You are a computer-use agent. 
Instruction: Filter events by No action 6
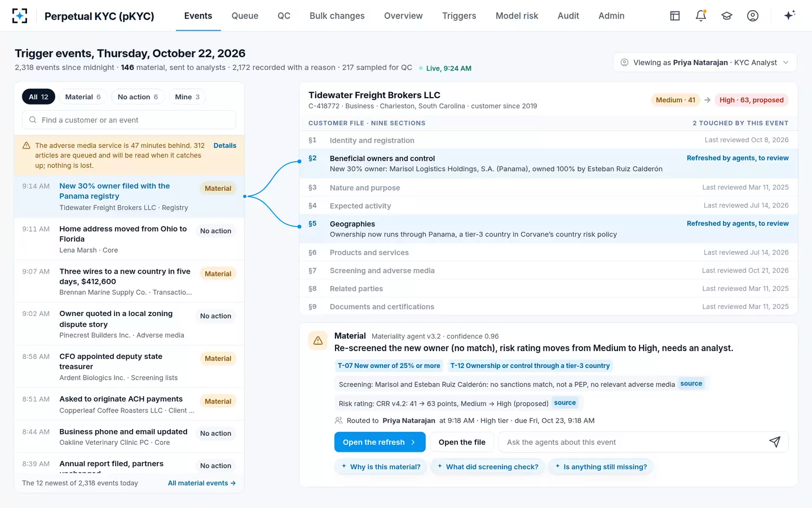pyautogui.click(x=138, y=97)
